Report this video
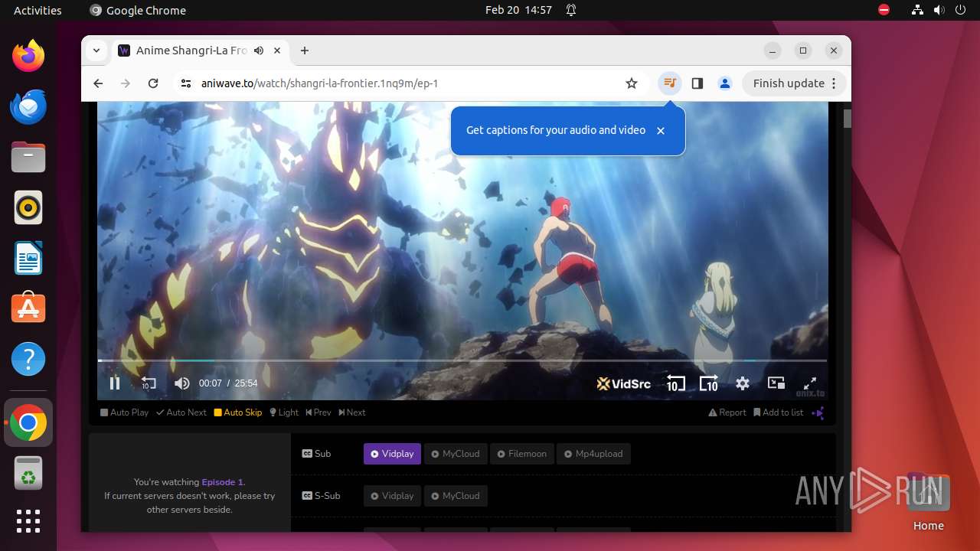 click(x=727, y=412)
